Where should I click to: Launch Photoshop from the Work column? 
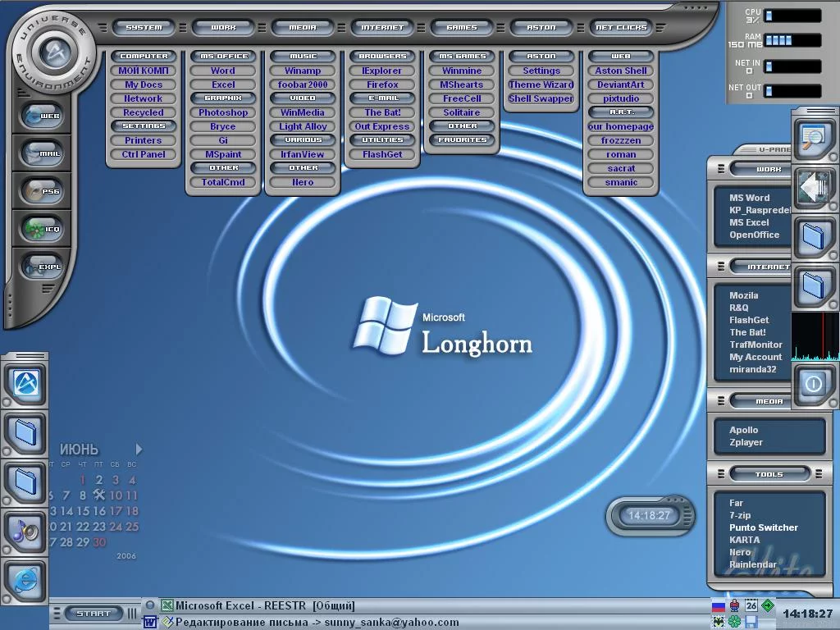tap(223, 112)
